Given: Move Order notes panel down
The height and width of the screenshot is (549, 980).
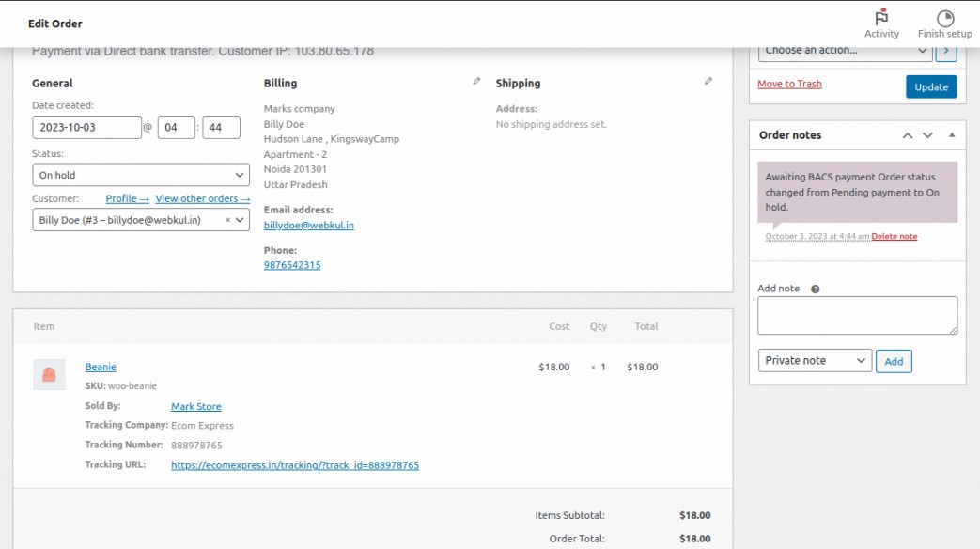Looking at the screenshot, I should point(927,135).
